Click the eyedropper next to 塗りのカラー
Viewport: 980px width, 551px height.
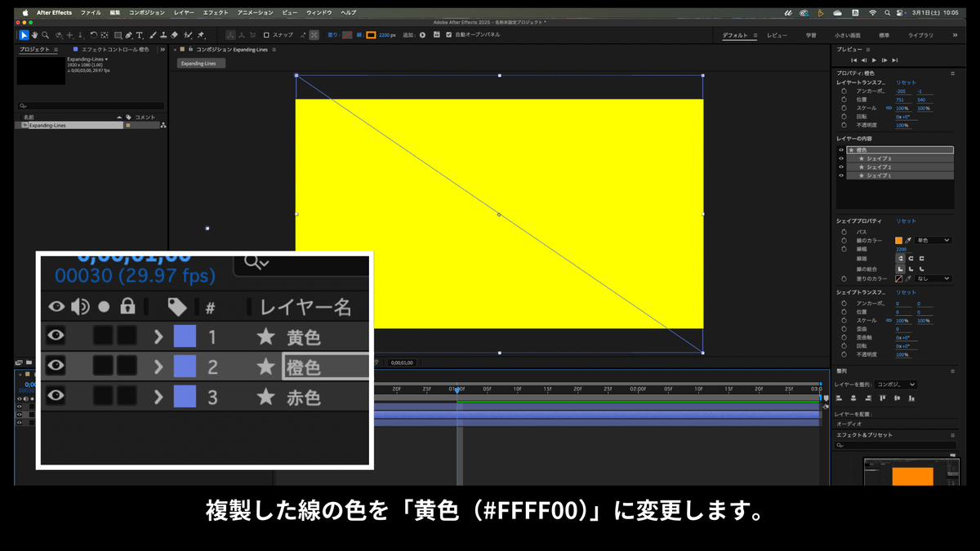908,278
